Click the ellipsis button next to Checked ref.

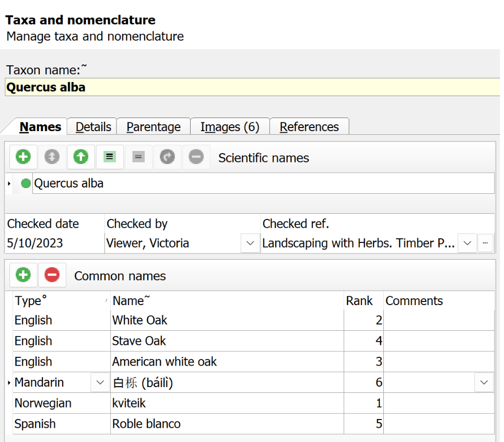485,243
